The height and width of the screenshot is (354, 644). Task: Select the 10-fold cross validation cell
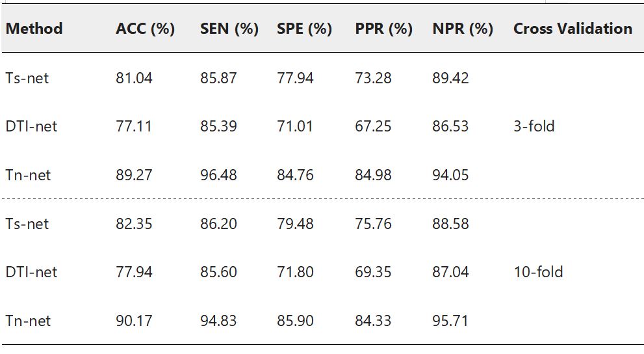[x=537, y=272]
